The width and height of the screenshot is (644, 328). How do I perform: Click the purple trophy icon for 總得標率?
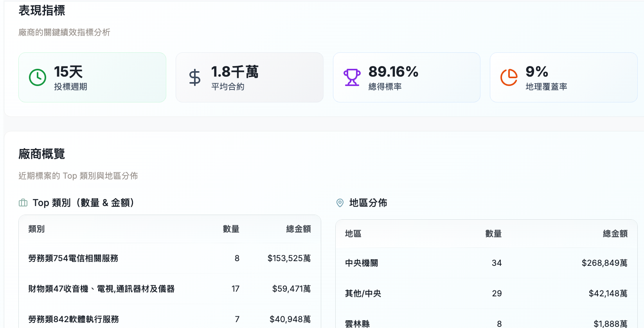click(352, 77)
